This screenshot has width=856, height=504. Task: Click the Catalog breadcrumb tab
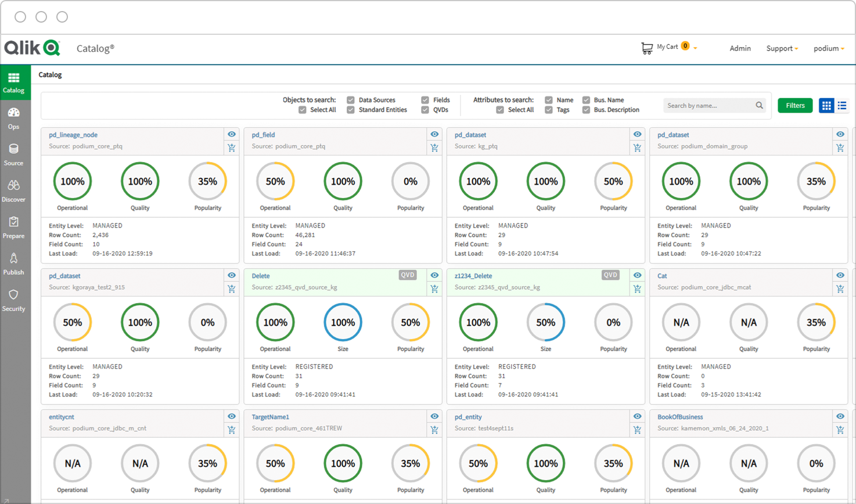click(x=50, y=74)
